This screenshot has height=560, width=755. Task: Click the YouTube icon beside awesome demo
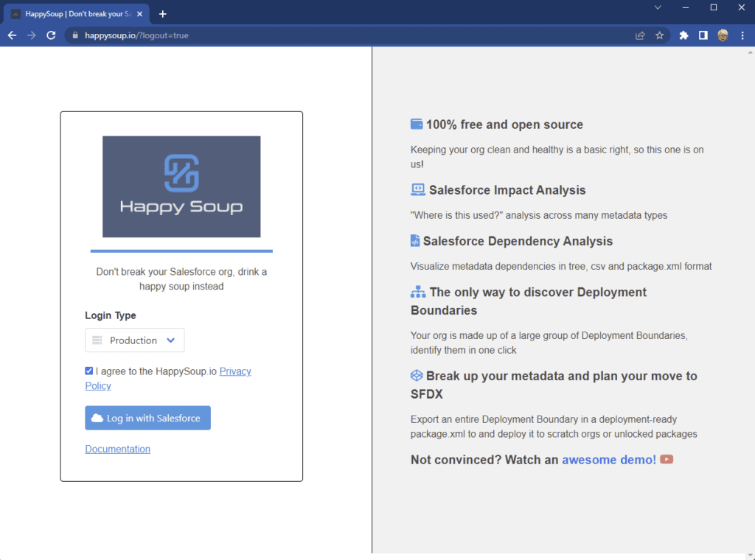667,460
